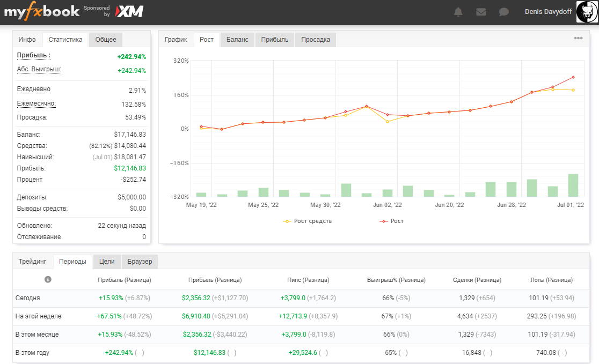The height and width of the screenshot is (364, 599).
Task: Click the info icon in periods table
Action: point(48,279)
